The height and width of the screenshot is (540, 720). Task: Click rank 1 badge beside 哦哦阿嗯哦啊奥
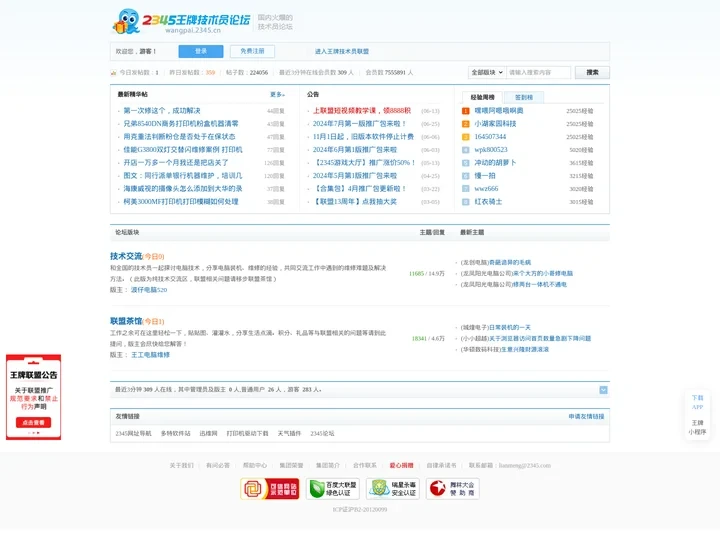(465, 111)
